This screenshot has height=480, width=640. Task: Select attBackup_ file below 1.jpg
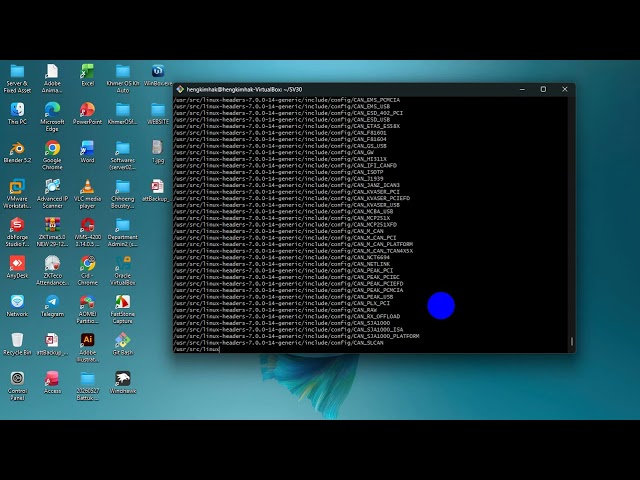[x=158, y=191]
